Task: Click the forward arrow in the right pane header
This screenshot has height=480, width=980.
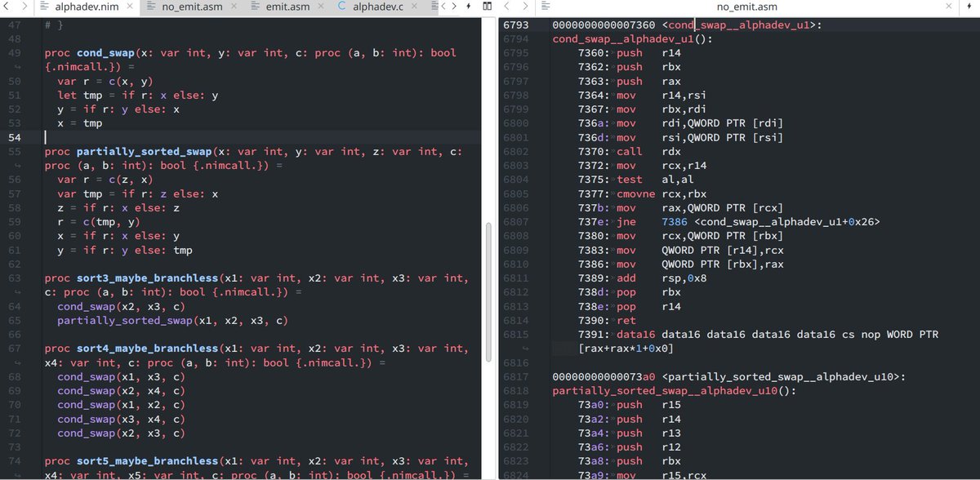Action: pyautogui.click(x=525, y=7)
